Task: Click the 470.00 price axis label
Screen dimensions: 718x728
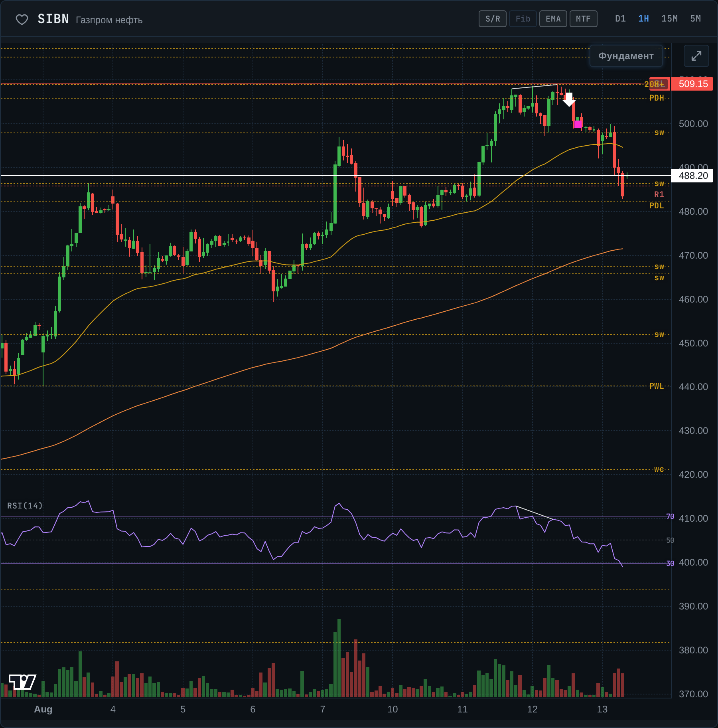Action: click(693, 255)
